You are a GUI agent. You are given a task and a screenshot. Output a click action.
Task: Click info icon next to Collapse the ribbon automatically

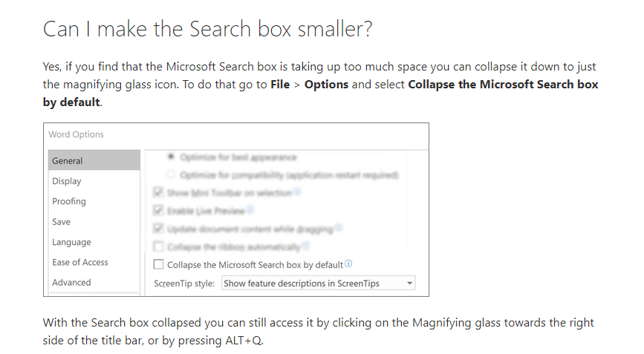(305, 246)
